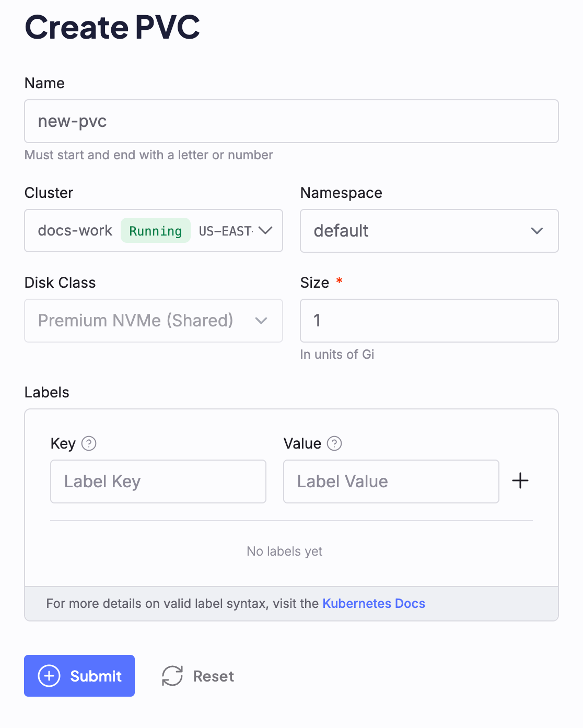This screenshot has height=728, width=583.
Task: Click the US-EAST region text in Cluster
Action: (x=225, y=231)
